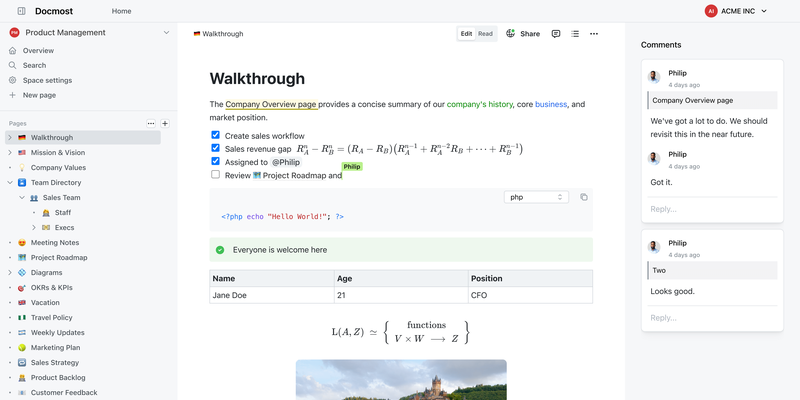Collapse the Team Directory tree arrow
This screenshot has height=400, width=800.
(x=10, y=183)
